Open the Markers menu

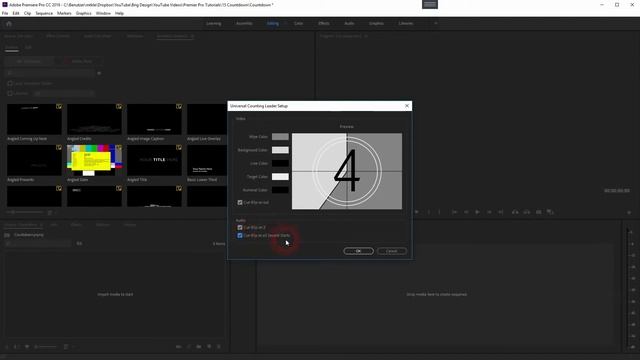coord(64,13)
